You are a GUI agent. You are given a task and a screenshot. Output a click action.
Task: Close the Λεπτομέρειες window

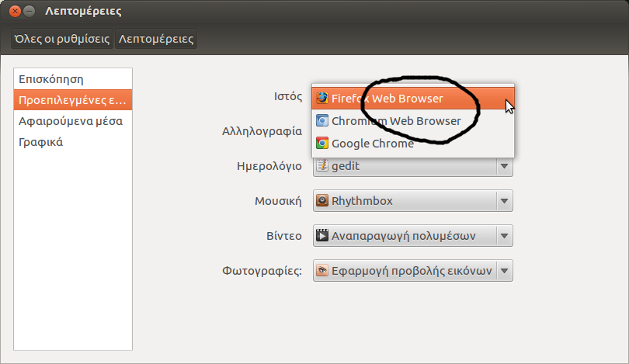[x=16, y=11]
